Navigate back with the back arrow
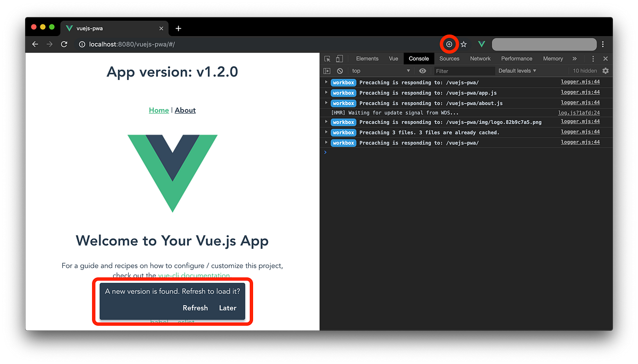The height and width of the screenshot is (364, 638). pyautogui.click(x=35, y=44)
